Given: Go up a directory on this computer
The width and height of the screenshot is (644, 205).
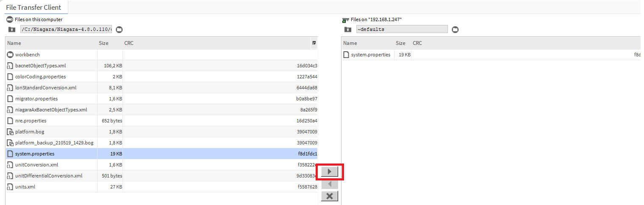Looking at the screenshot, I should pyautogui.click(x=11, y=29).
